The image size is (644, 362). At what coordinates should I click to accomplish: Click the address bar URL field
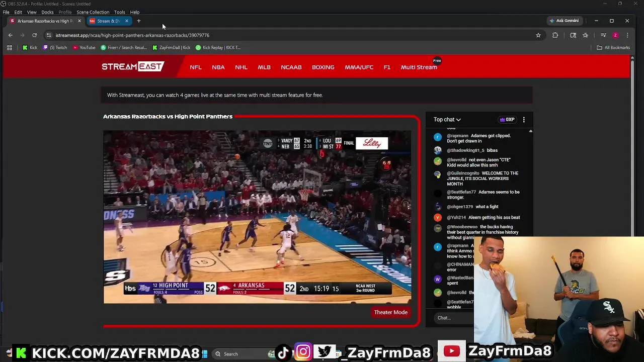(292, 35)
